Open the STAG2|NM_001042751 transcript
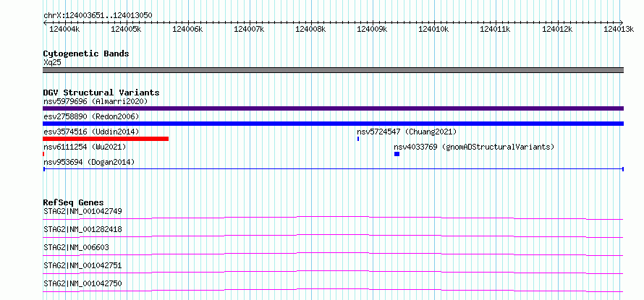The image size is (644, 300). (82, 265)
